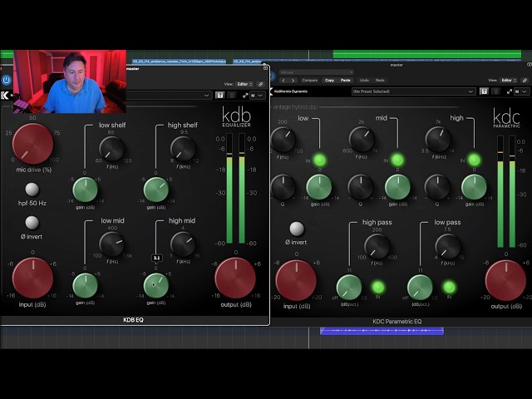Toggle the high band IN light
Viewport: 532px width, 399px height.
(x=474, y=160)
